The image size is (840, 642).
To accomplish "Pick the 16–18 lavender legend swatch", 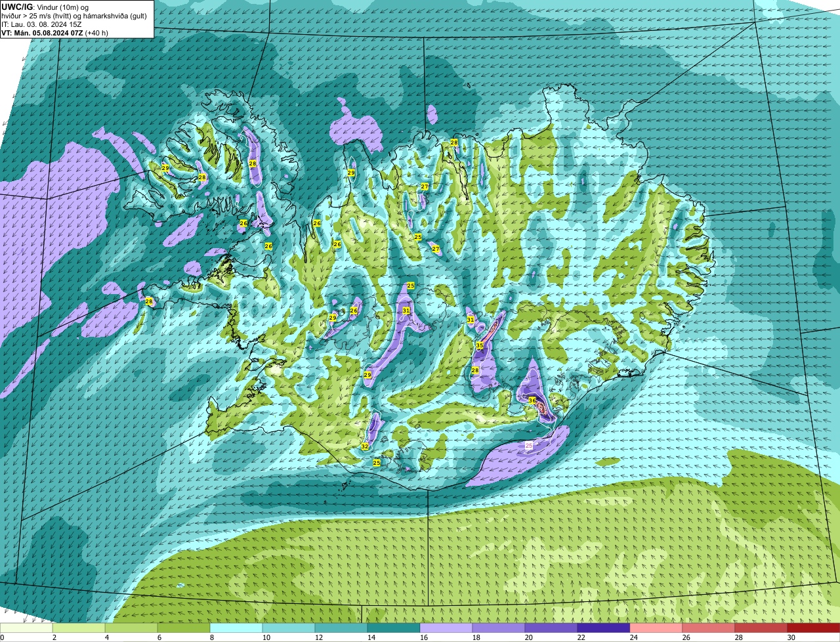I will tap(446, 628).
